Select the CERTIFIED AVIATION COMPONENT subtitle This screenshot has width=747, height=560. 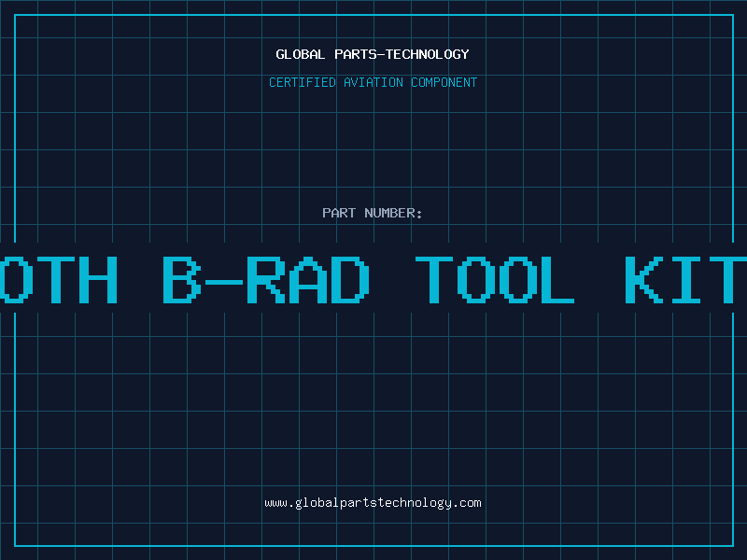click(x=373, y=82)
